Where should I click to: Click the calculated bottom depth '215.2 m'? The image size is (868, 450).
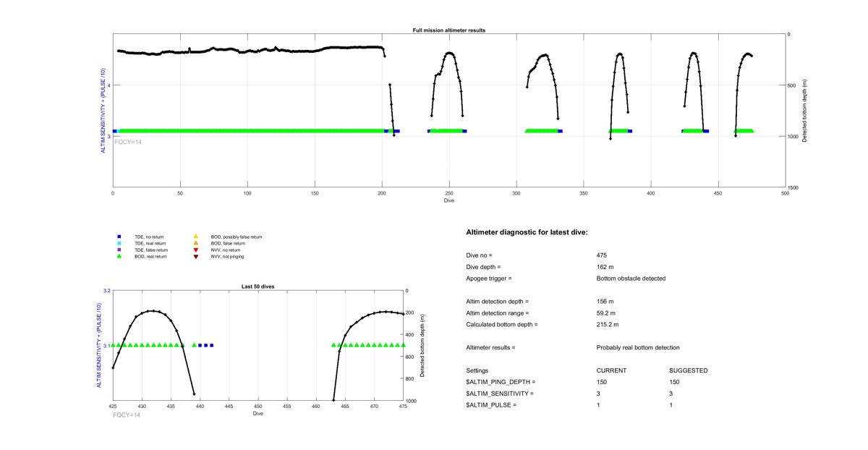click(608, 325)
